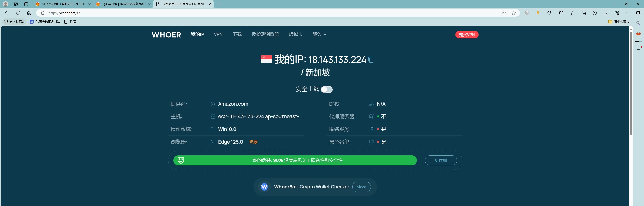Click the 更详细 button
Image resolution: width=644 pixels, height=206 pixels.
coord(441,160)
